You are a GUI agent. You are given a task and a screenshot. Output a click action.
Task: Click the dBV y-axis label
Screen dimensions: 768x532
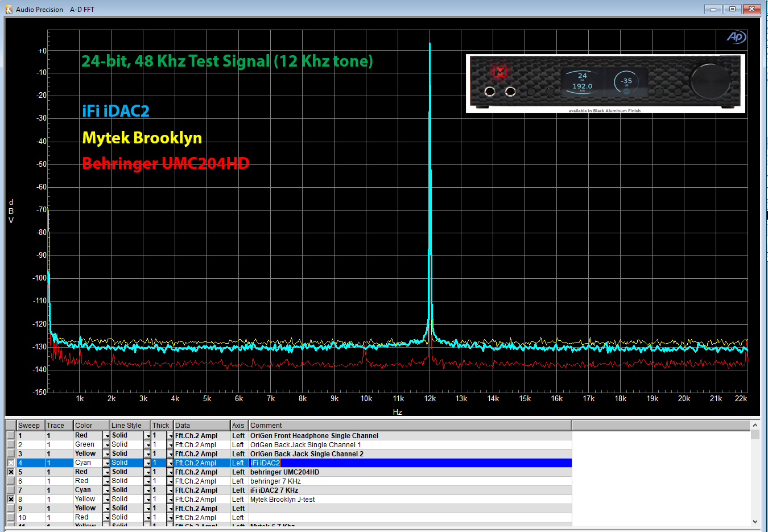pyautogui.click(x=11, y=211)
